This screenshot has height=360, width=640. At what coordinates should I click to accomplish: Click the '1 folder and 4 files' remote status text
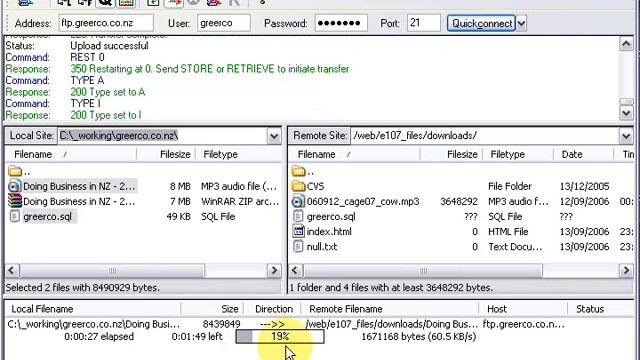[x=391, y=288]
